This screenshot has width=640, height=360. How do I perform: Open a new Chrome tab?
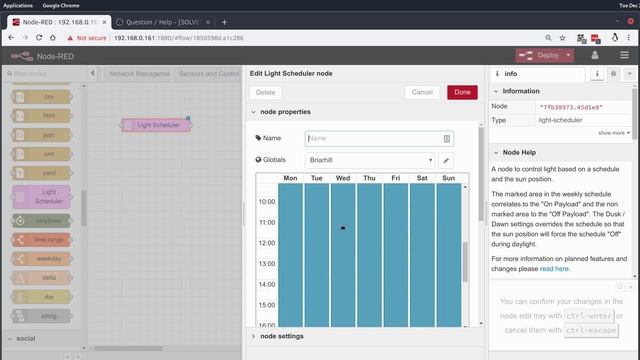coord(224,22)
